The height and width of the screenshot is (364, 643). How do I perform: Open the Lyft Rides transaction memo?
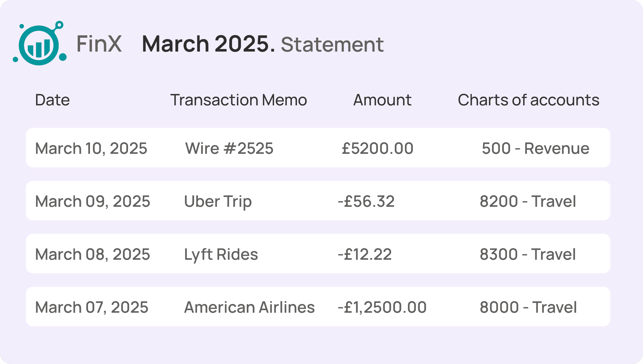tap(221, 255)
